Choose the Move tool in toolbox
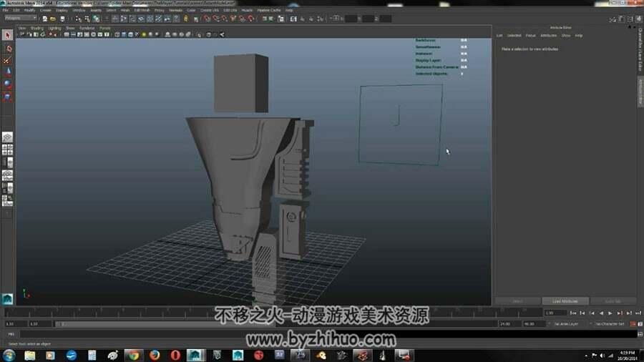The height and width of the screenshot is (362, 644). coord(7,72)
